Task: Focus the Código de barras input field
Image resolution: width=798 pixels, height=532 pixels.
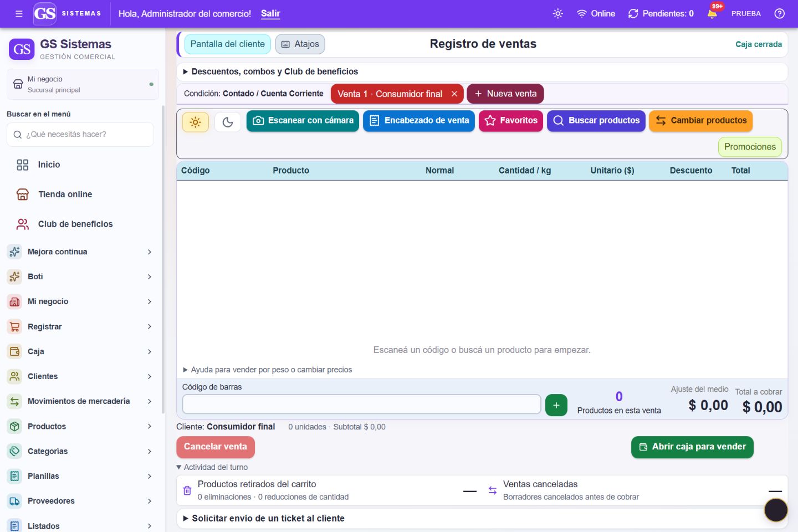Action: (361, 405)
